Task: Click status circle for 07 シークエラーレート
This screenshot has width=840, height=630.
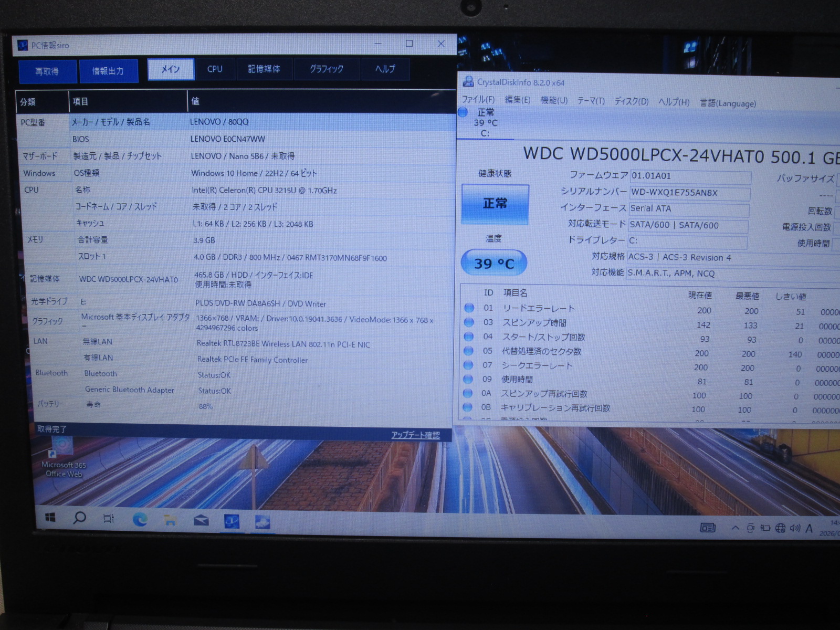Action: [468, 365]
